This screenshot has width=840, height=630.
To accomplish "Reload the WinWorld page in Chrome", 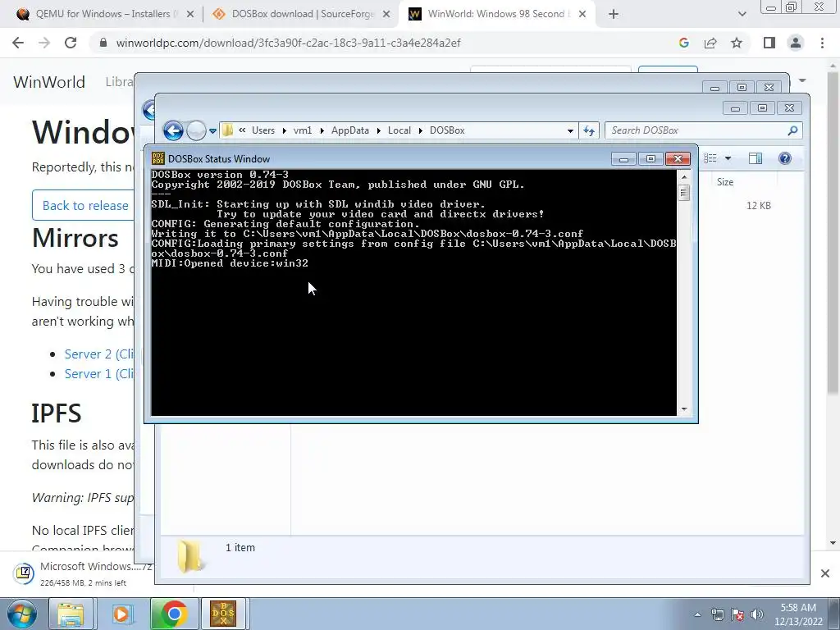I will pyautogui.click(x=71, y=43).
